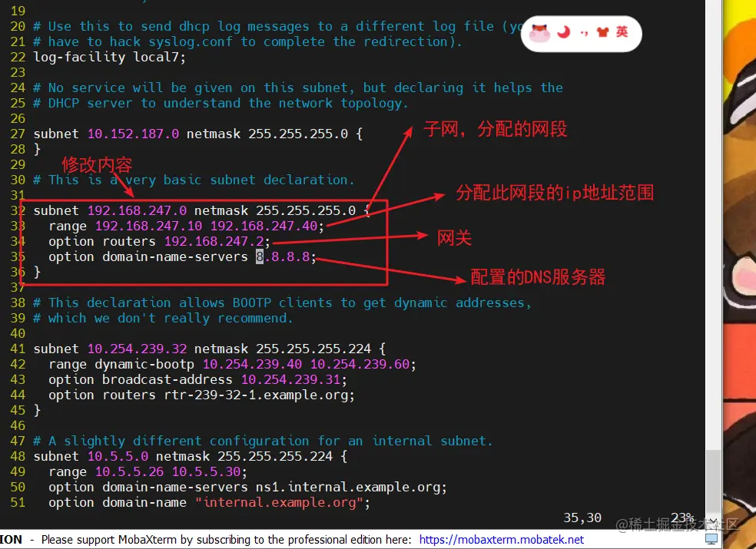Switch the 英 English input mode indicator
This screenshot has height=549, width=756.
click(x=622, y=31)
